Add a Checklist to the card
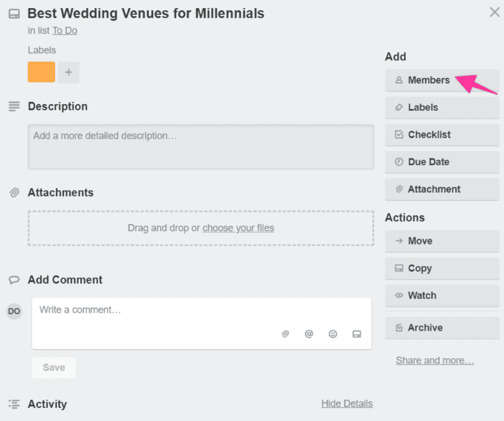Screen dimensions: 504x421 tap(442, 135)
